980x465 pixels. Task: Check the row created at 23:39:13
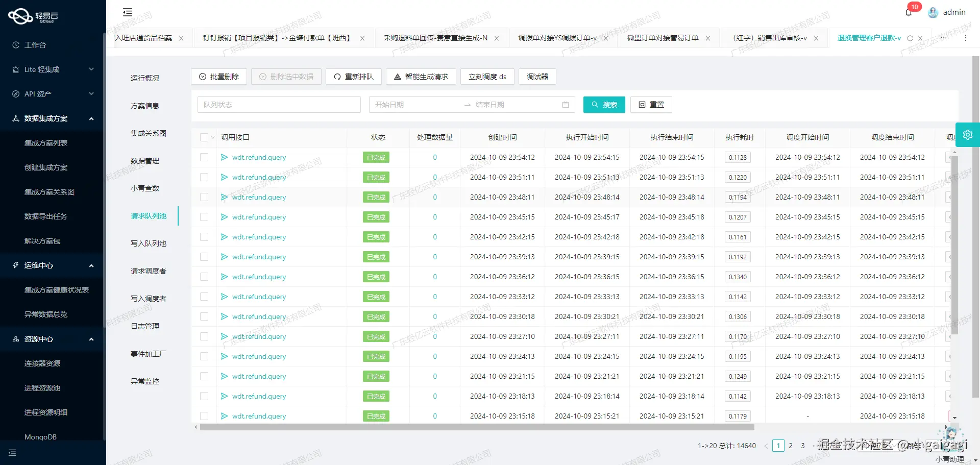(x=204, y=257)
